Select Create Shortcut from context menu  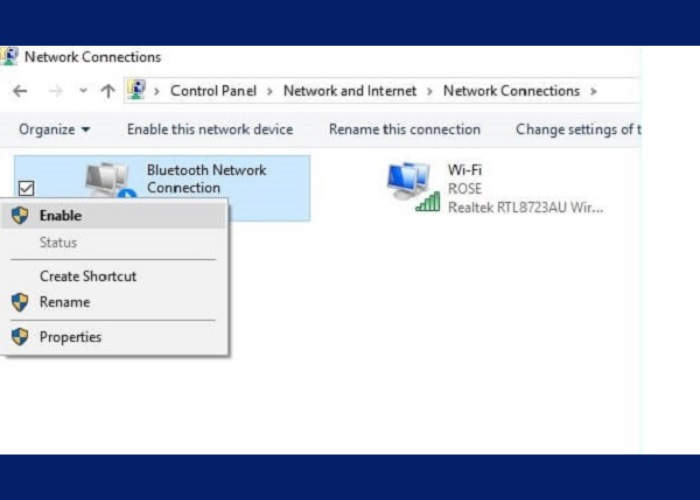(x=88, y=276)
